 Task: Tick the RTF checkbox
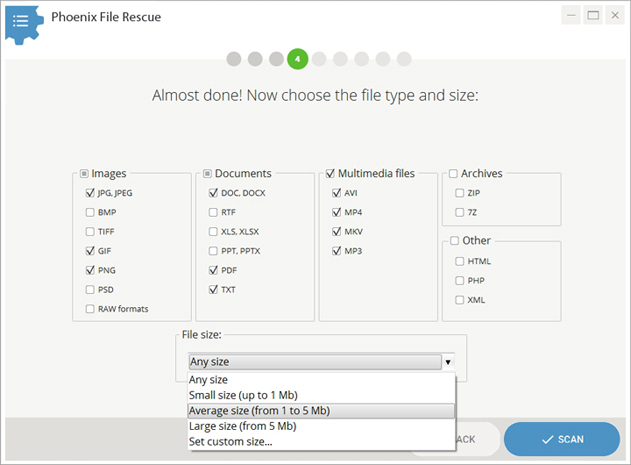pos(213,212)
